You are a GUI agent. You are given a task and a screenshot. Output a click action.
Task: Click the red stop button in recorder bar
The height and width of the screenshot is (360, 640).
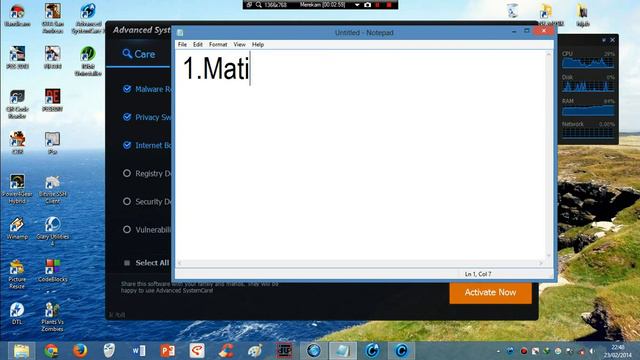pos(389,5)
